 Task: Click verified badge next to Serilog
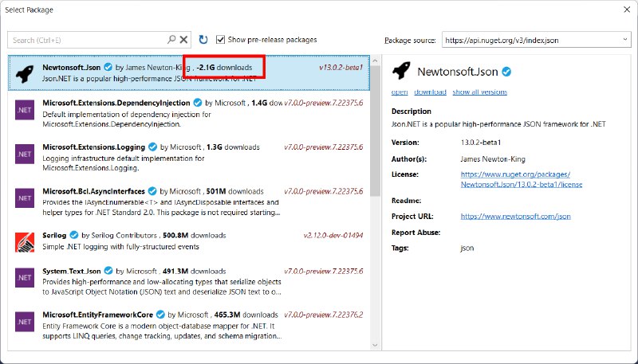pyautogui.click(x=73, y=235)
